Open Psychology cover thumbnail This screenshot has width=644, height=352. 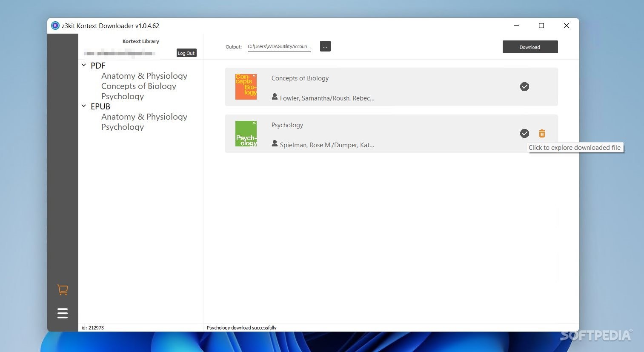point(246,134)
